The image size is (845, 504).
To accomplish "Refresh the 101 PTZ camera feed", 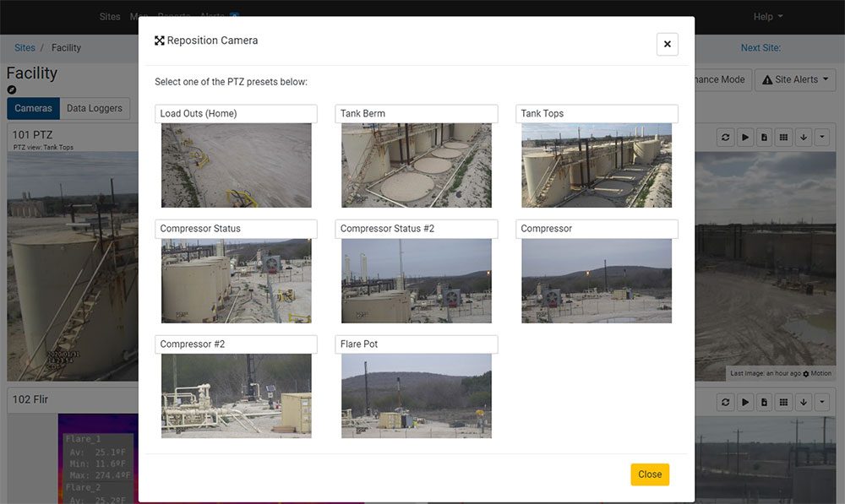I will pyautogui.click(x=725, y=137).
